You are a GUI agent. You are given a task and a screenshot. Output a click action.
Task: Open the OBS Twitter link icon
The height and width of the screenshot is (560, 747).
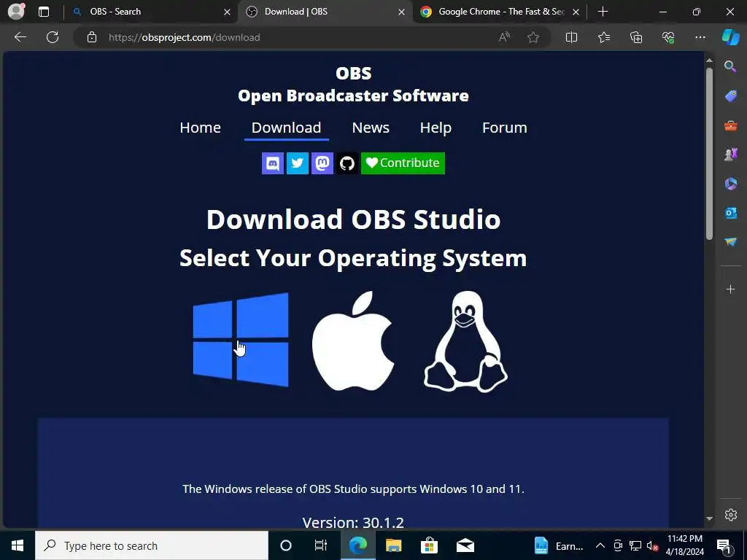point(298,163)
